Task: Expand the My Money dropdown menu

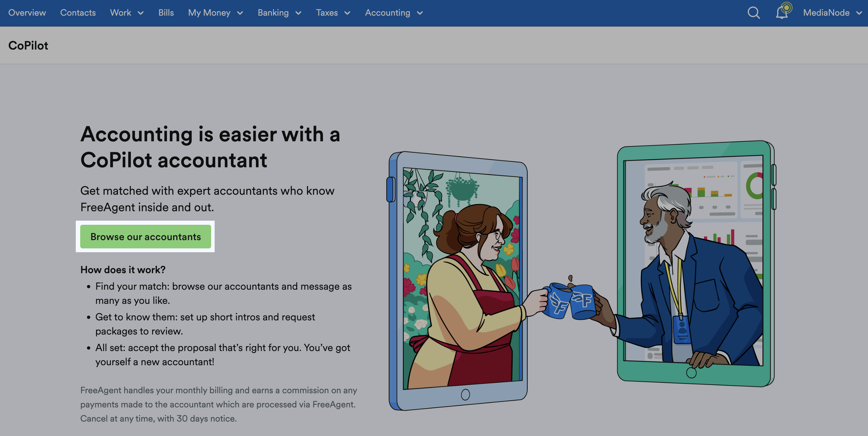Action: tap(216, 13)
